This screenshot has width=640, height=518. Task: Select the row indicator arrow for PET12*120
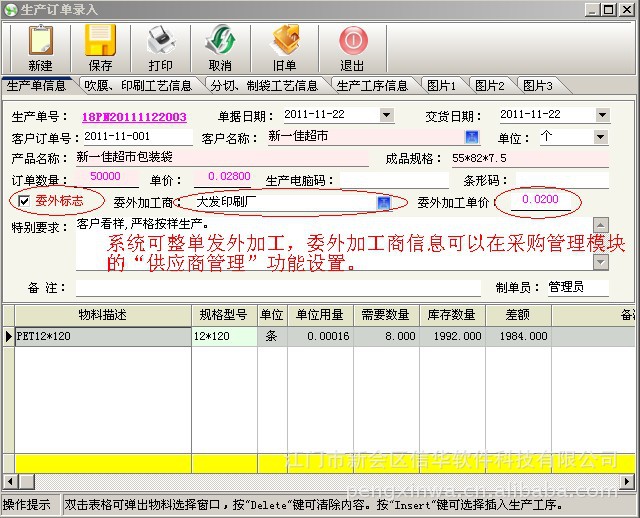tap(8, 336)
